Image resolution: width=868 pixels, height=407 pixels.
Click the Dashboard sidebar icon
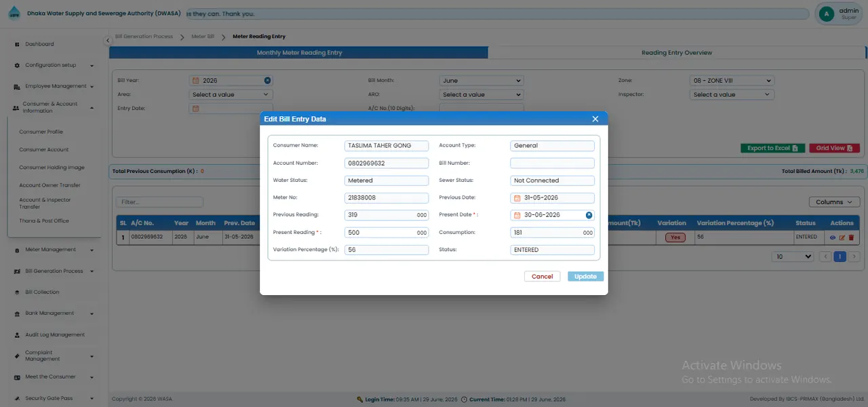pos(17,44)
